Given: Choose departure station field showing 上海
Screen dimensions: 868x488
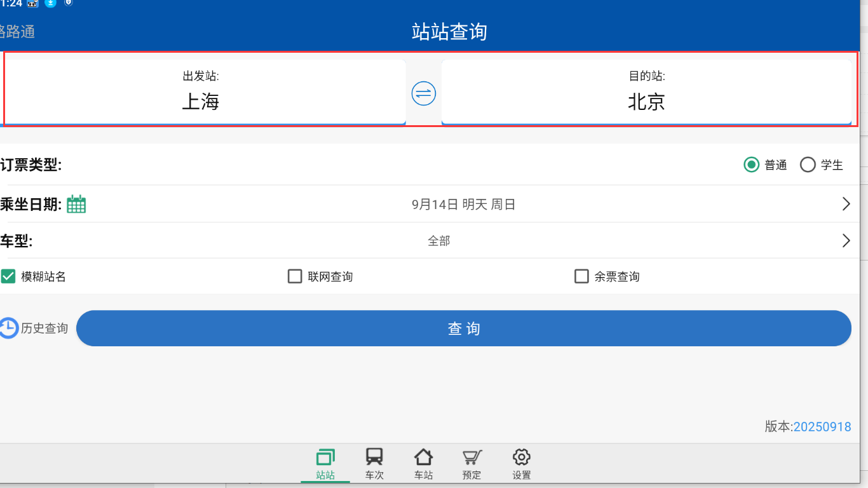Looking at the screenshot, I should pos(203,92).
